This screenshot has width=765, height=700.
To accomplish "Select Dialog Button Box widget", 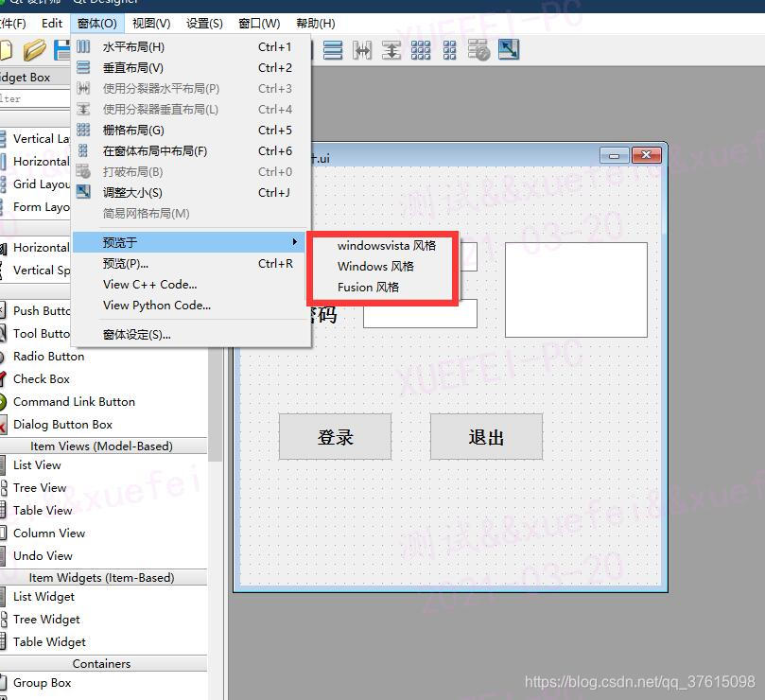I will click(62, 425).
